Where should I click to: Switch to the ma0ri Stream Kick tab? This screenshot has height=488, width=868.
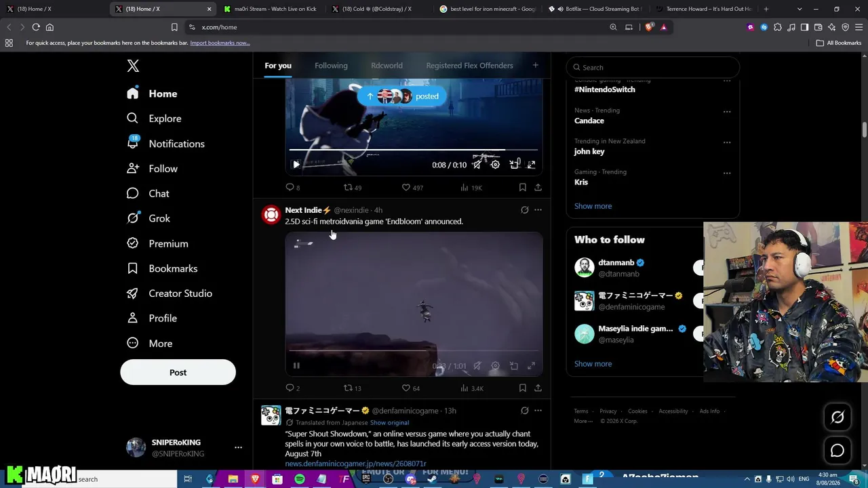tap(271, 9)
